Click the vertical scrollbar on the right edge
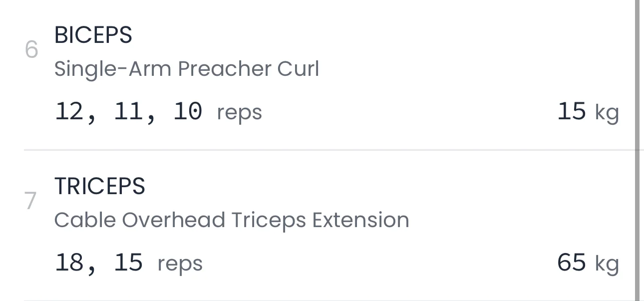 coord(637,150)
